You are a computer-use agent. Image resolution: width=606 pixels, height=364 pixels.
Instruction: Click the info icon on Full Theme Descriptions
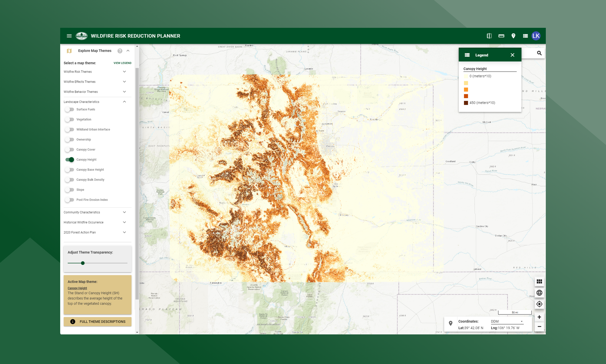pyautogui.click(x=73, y=322)
